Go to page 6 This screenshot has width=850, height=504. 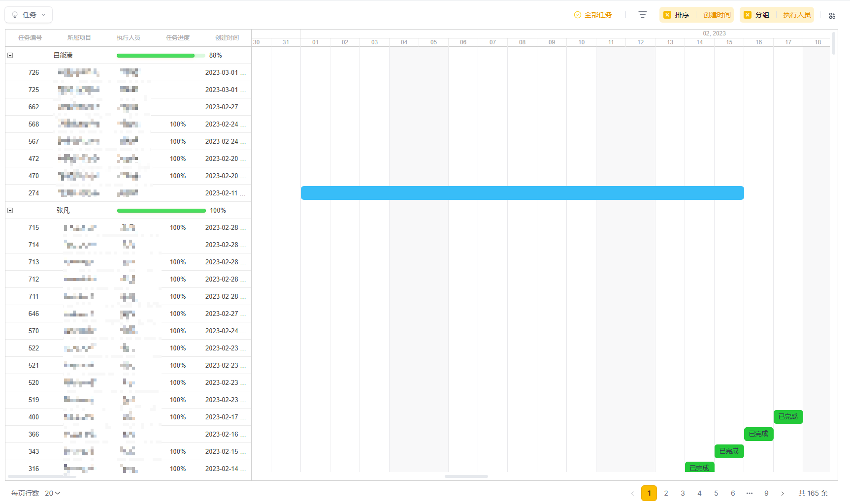(x=733, y=493)
